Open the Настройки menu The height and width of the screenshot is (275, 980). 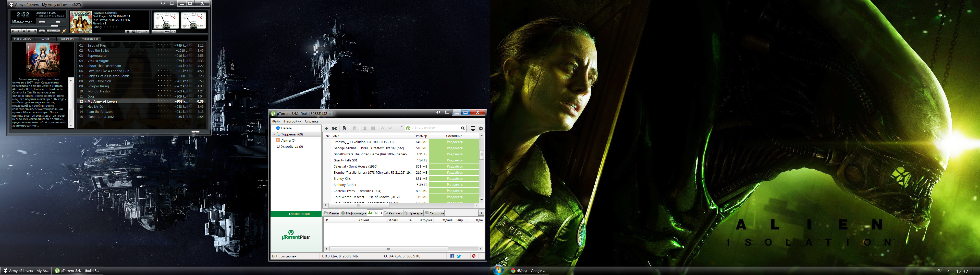292,121
